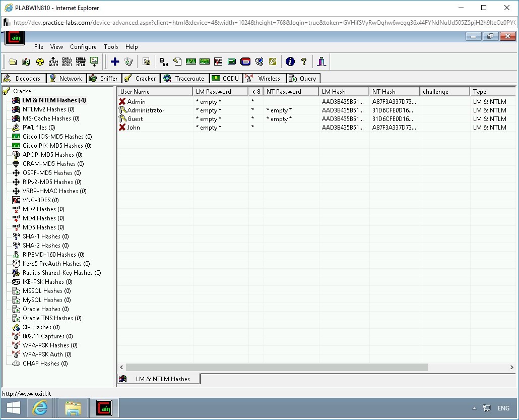This screenshot has width=519, height=420.
Task: Open the Configure menu
Action: (x=83, y=46)
